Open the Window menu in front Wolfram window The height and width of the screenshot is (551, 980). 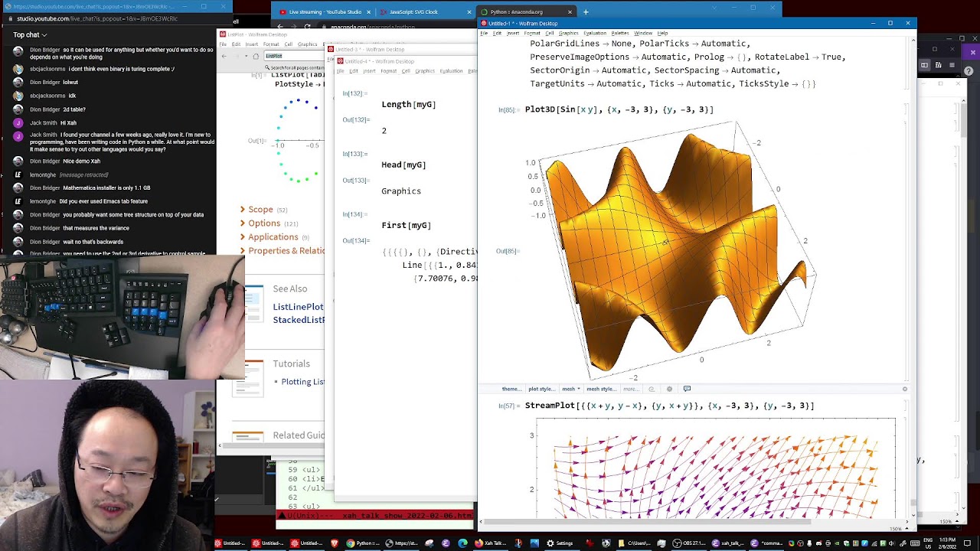click(643, 33)
